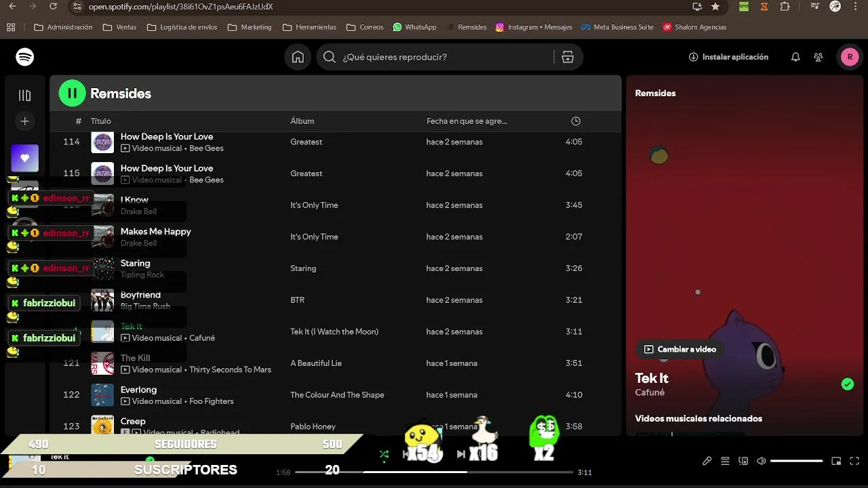
Task: Go to Spotify home
Action: (x=298, y=57)
